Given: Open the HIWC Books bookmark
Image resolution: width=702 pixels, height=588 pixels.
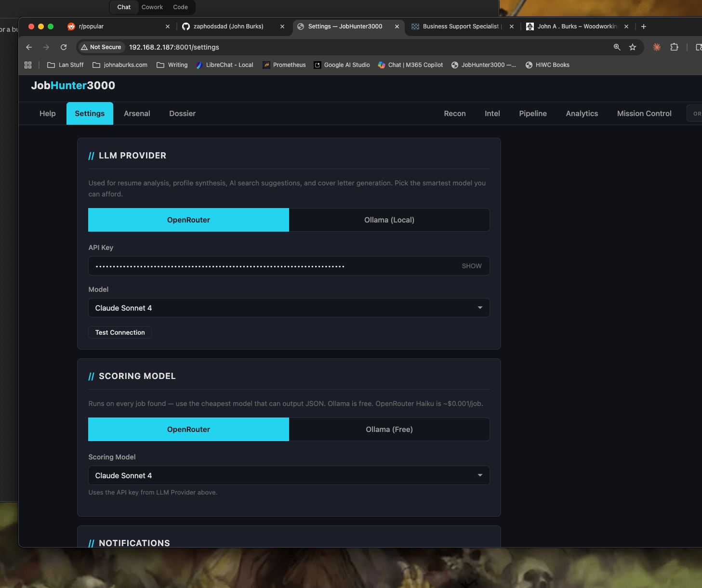Looking at the screenshot, I should coord(547,65).
